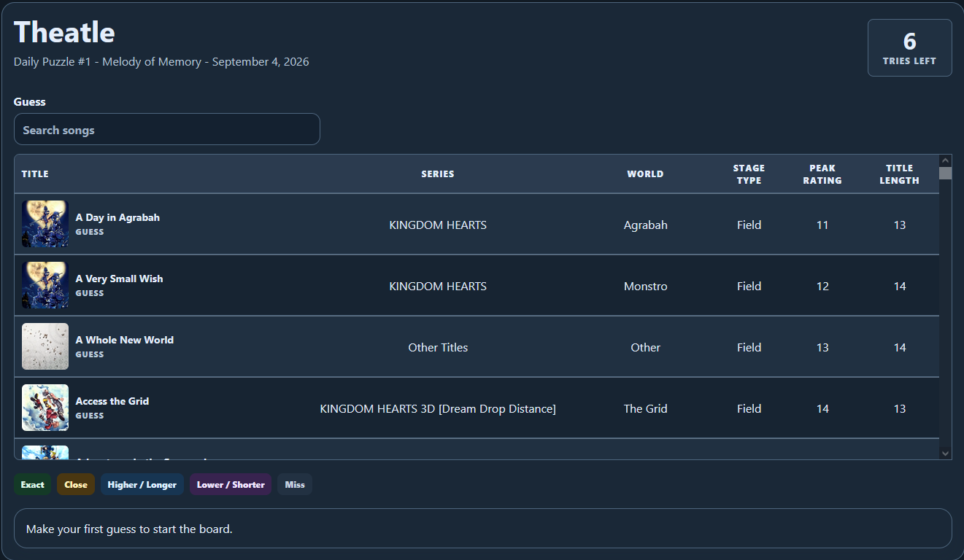Click the KINGDOM HEARTS 3D [Dream Drop Distance] cell
Viewport: 964px width, 560px height.
click(x=438, y=408)
